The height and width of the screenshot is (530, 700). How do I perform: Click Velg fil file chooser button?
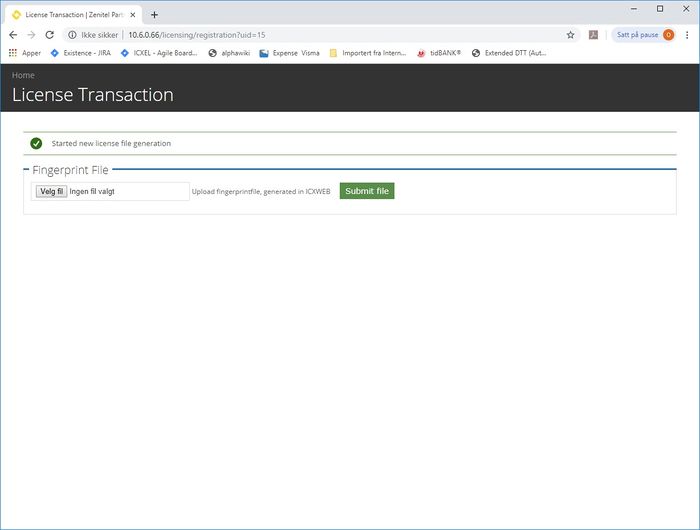(51, 192)
